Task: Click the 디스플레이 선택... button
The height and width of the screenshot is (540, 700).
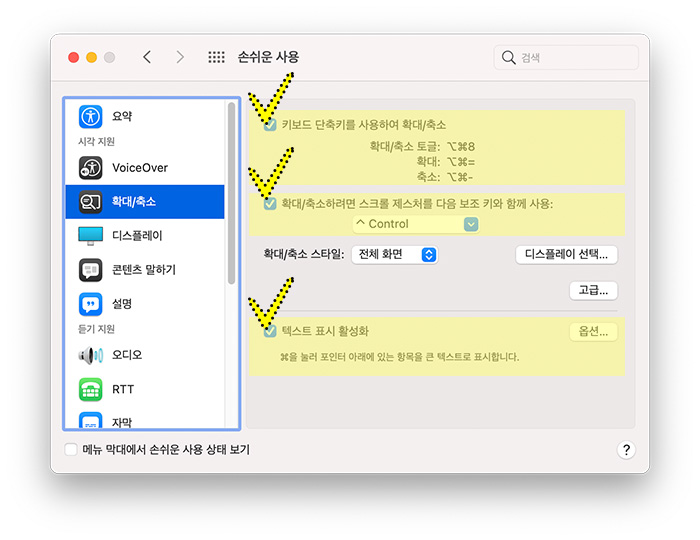Action: click(567, 255)
